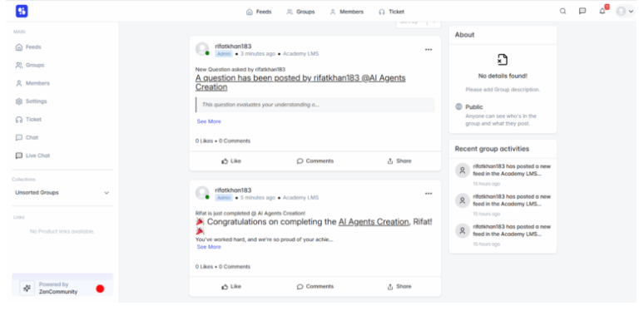This screenshot has height=311, width=644.
Task: Share the congratulations post
Action: (399, 287)
